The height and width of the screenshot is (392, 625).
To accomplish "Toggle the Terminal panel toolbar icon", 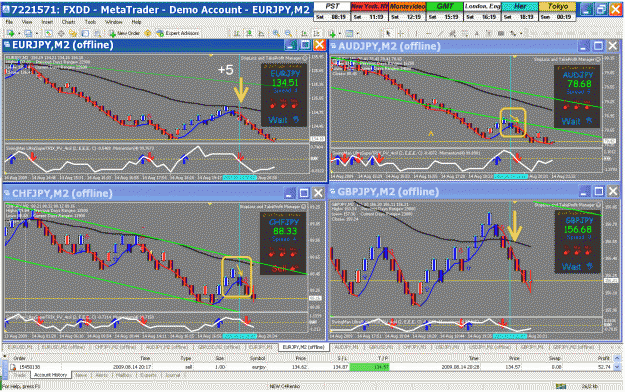I will point(85,33).
